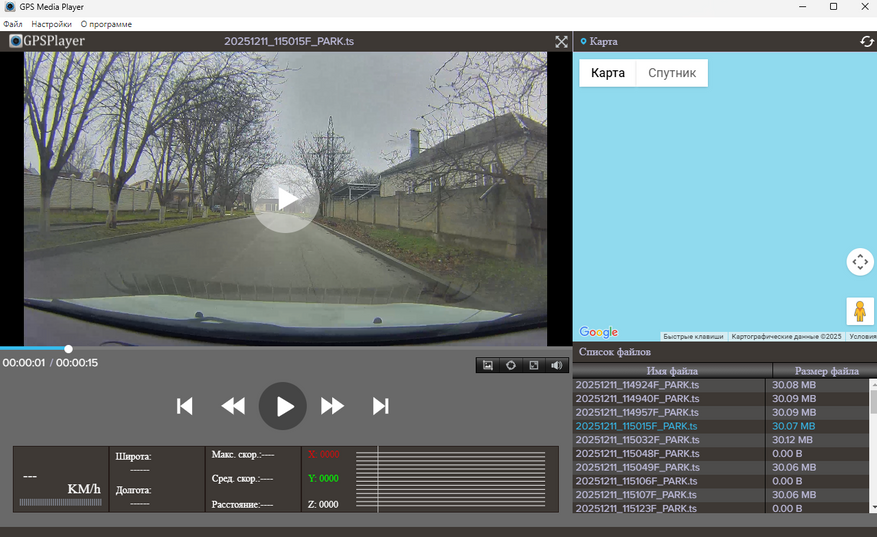The height and width of the screenshot is (537, 877).
Task: Select file 20251211_115049F_PARK.ts
Action: [637, 467]
